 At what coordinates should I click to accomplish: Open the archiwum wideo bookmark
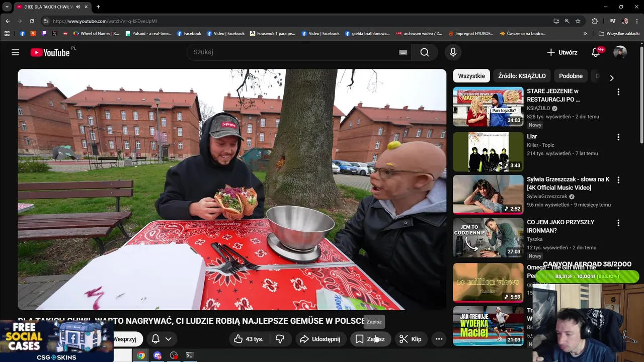pyautogui.click(x=419, y=34)
